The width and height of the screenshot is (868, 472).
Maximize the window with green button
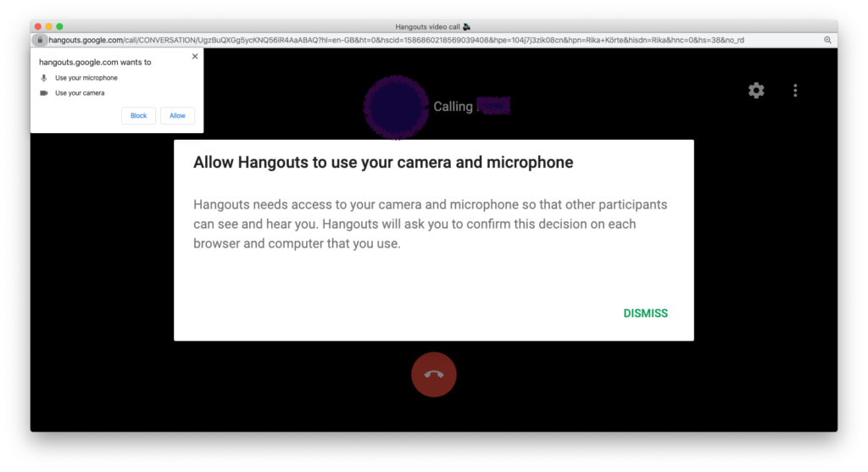coord(59,26)
